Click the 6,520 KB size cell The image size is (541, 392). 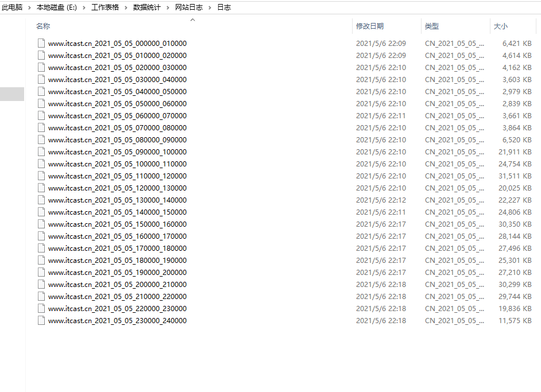coord(517,140)
